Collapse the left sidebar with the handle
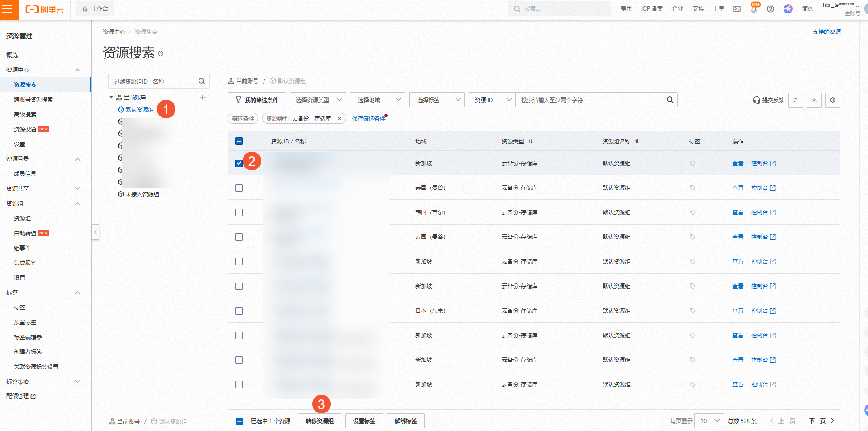 click(95, 232)
